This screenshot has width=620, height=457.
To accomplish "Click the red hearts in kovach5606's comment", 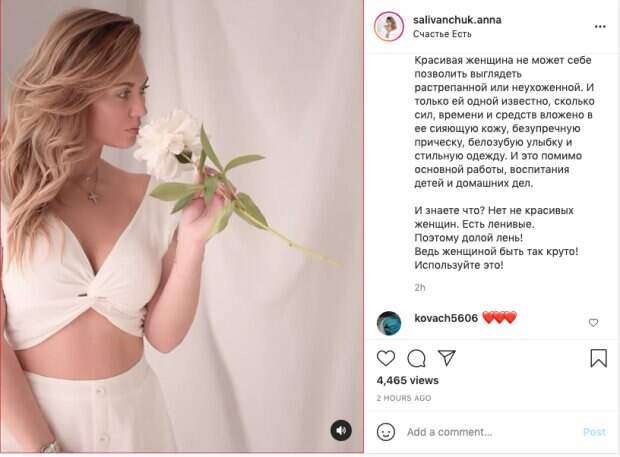I will click(499, 318).
